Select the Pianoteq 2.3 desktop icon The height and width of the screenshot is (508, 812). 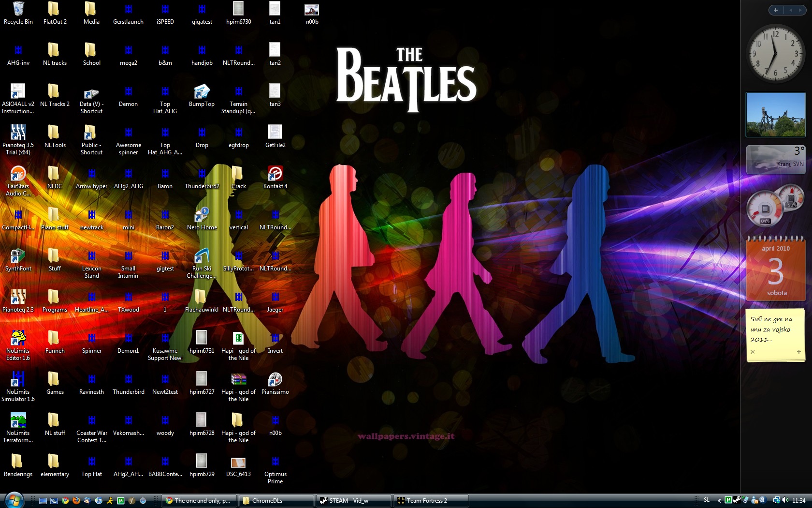coord(18,301)
